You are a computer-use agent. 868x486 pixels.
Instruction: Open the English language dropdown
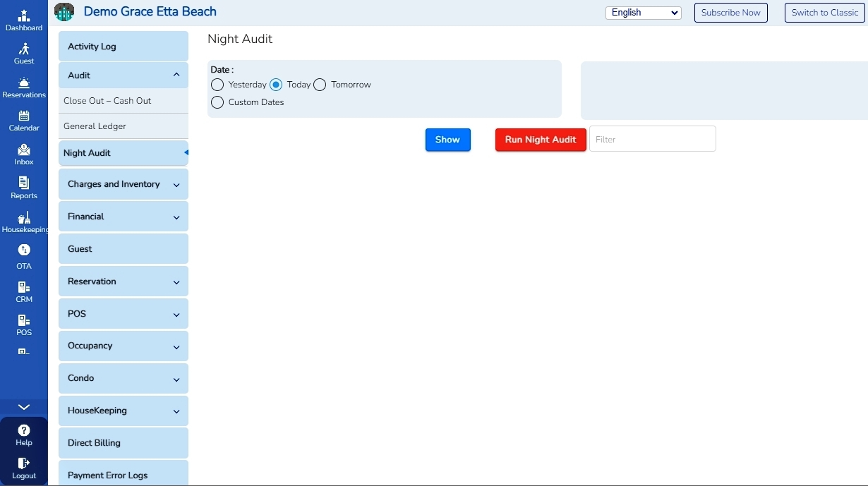pos(642,13)
